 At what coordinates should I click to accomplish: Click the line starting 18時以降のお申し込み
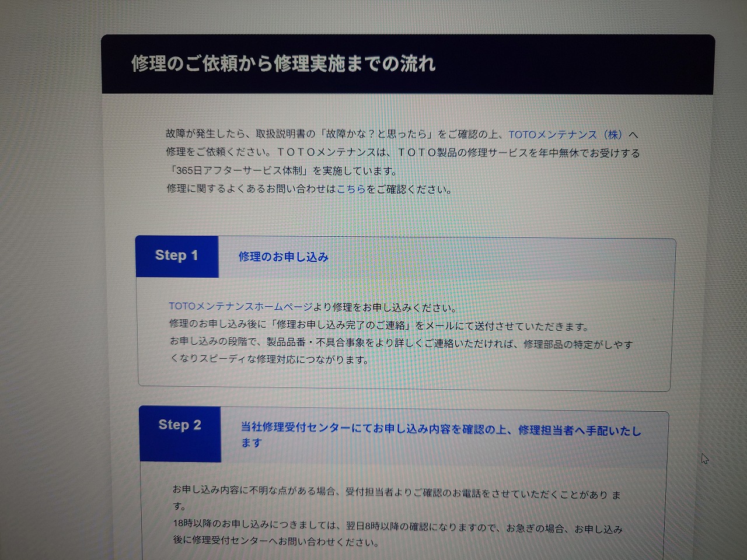(x=397, y=528)
